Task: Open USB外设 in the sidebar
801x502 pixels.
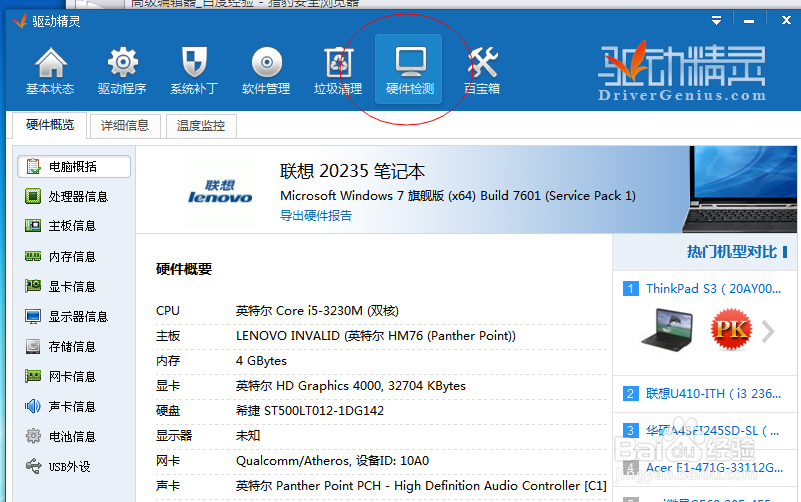Action: click(58, 466)
